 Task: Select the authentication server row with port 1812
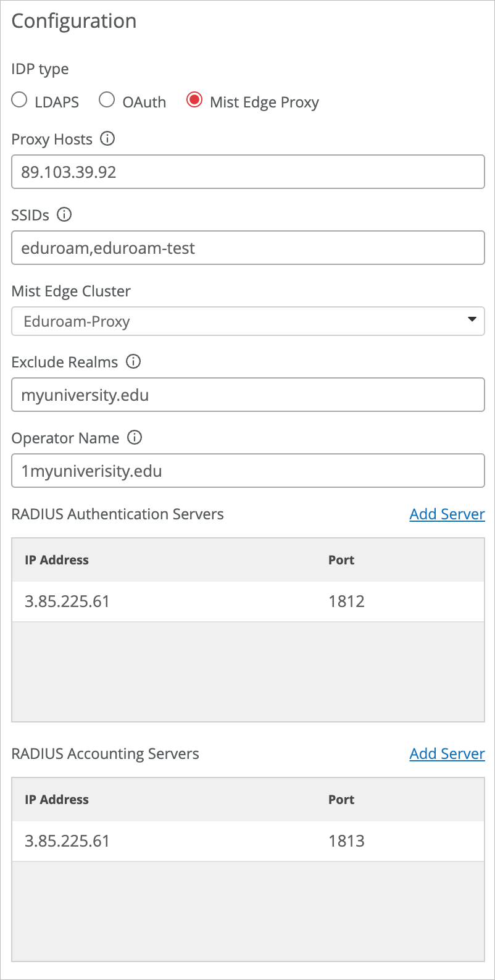coord(247,601)
